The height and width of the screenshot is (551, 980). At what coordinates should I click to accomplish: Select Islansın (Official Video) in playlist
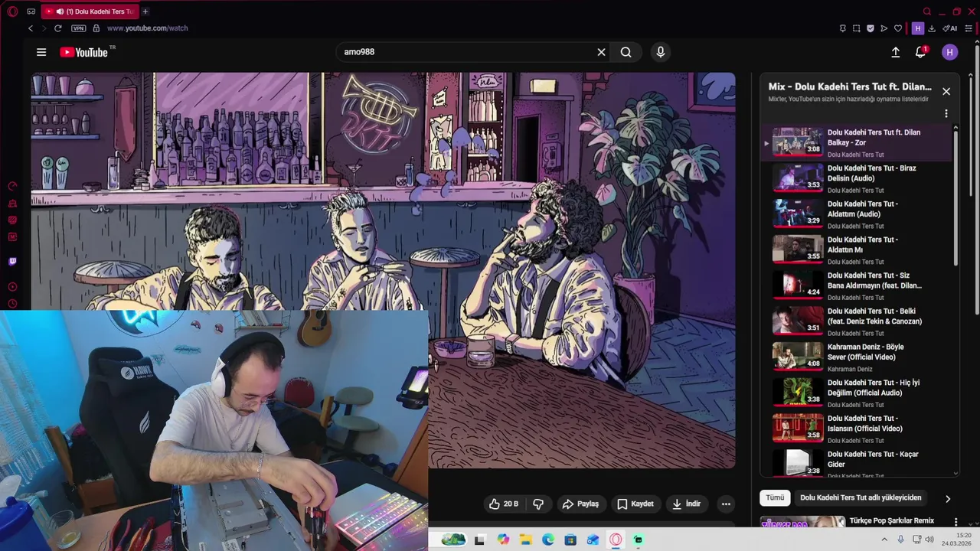click(857, 429)
